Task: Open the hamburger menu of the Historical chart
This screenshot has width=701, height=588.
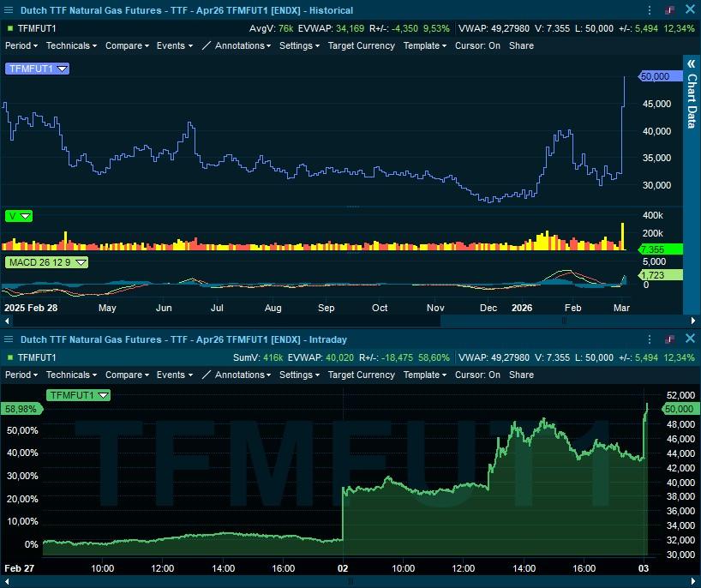Action: point(9,10)
